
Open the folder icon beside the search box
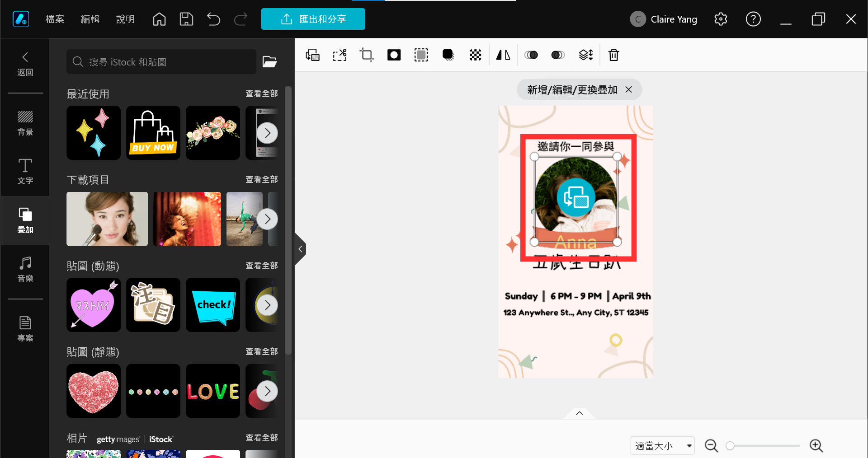pyautogui.click(x=270, y=62)
